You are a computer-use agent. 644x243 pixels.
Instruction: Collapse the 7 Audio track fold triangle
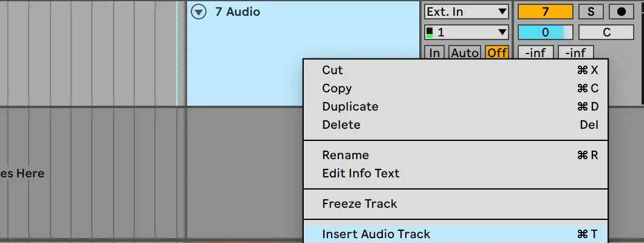coord(198,12)
